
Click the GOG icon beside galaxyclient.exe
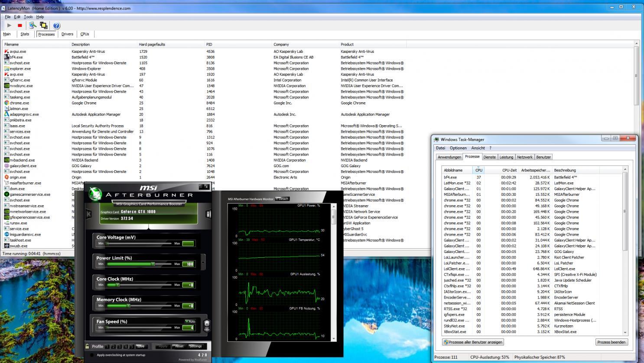[7, 166]
